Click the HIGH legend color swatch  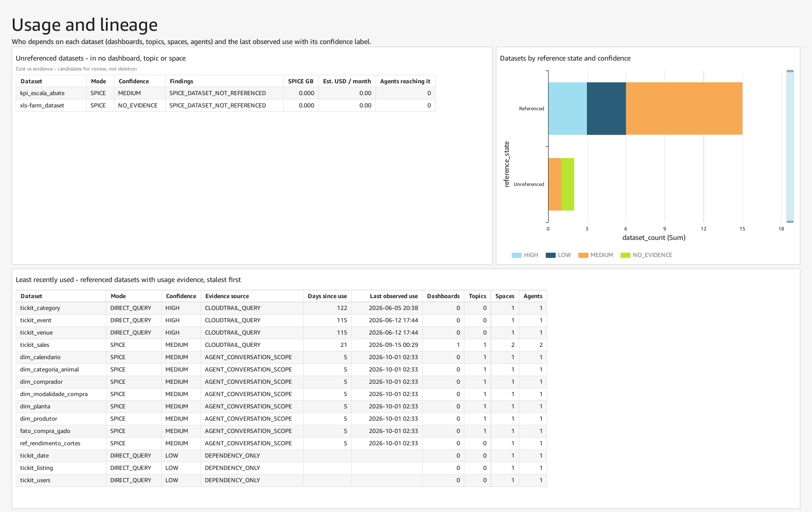(516, 255)
